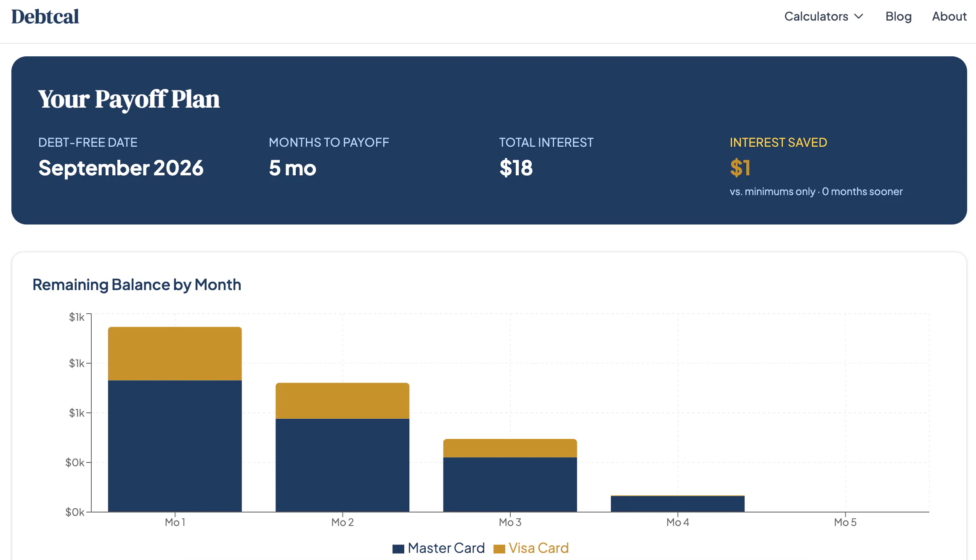Select the Mo 3 Visa Card bar segment
976x560 pixels.
[x=510, y=448]
